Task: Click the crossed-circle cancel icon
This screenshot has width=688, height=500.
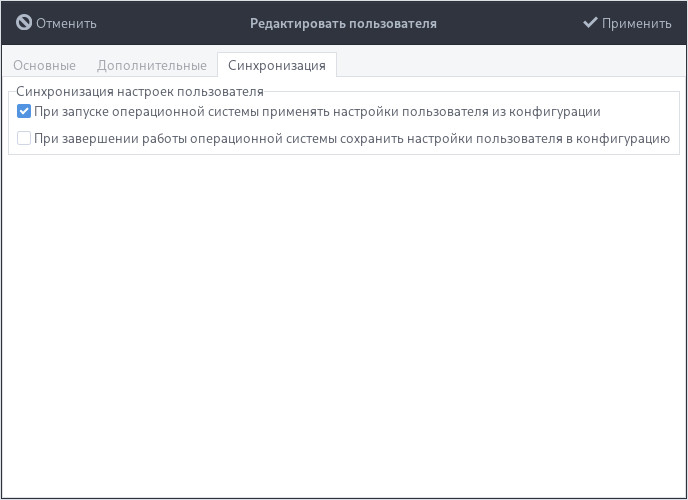Action: click(24, 22)
